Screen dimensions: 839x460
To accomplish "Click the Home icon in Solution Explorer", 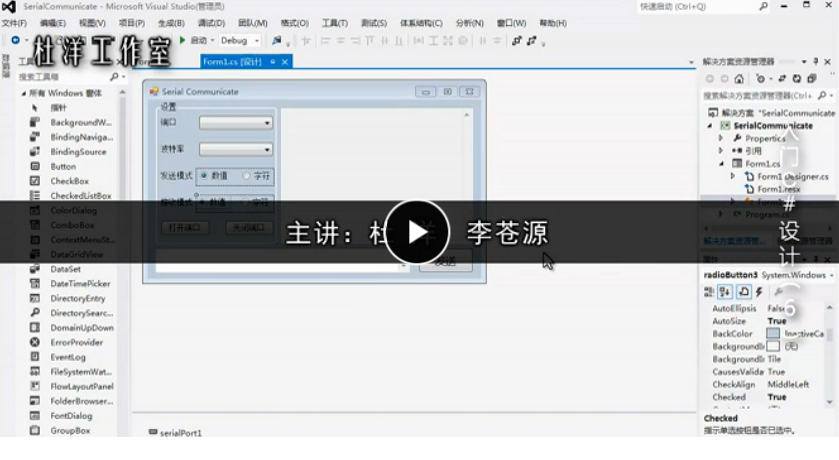I will pyautogui.click(x=739, y=79).
